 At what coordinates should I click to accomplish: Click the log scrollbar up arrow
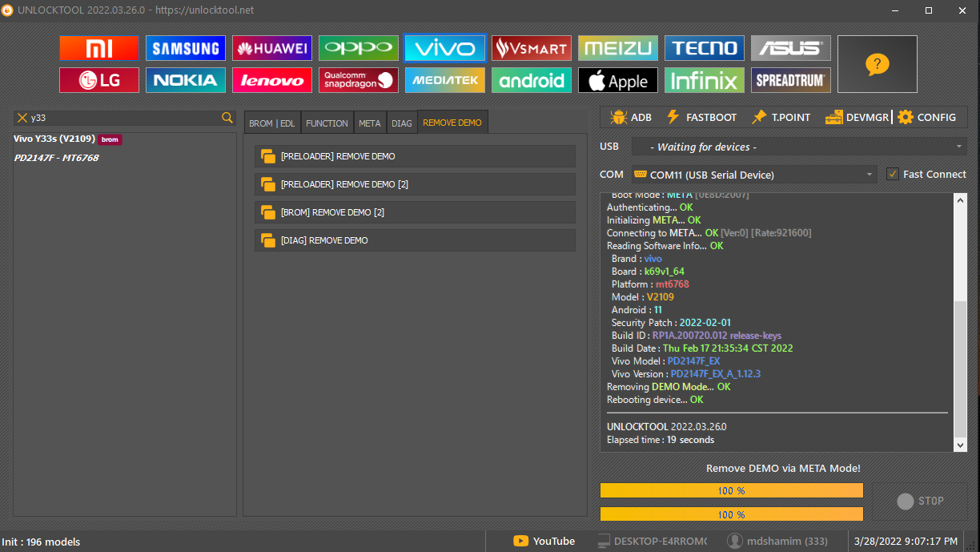click(961, 199)
